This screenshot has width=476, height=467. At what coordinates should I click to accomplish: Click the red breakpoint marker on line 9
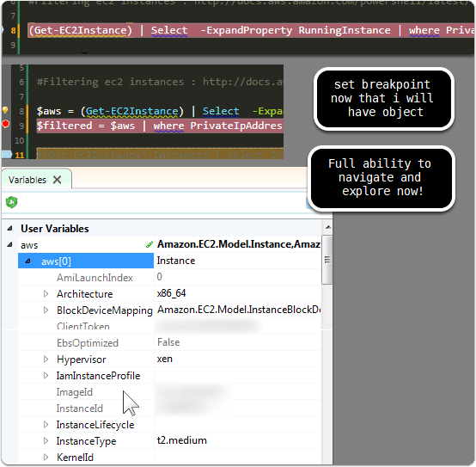(x=5, y=124)
